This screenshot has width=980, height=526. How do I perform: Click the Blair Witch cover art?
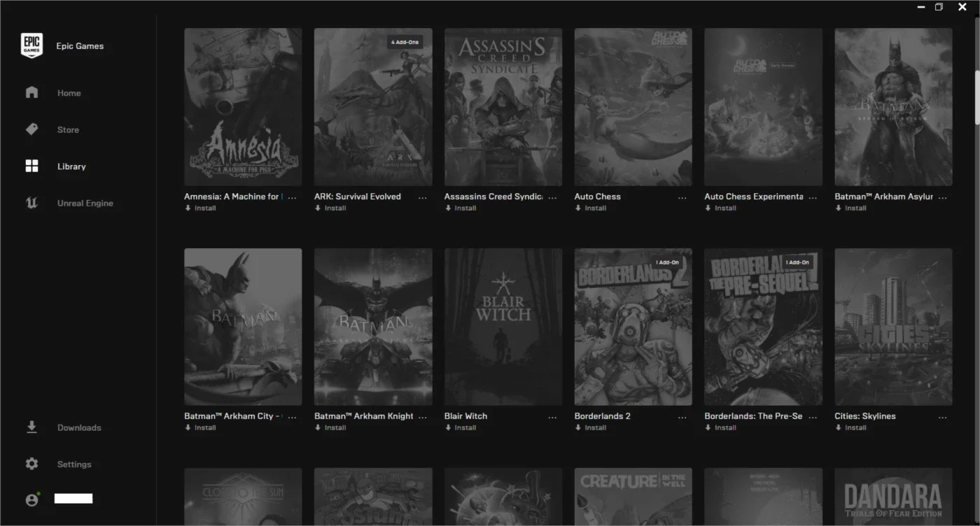503,327
